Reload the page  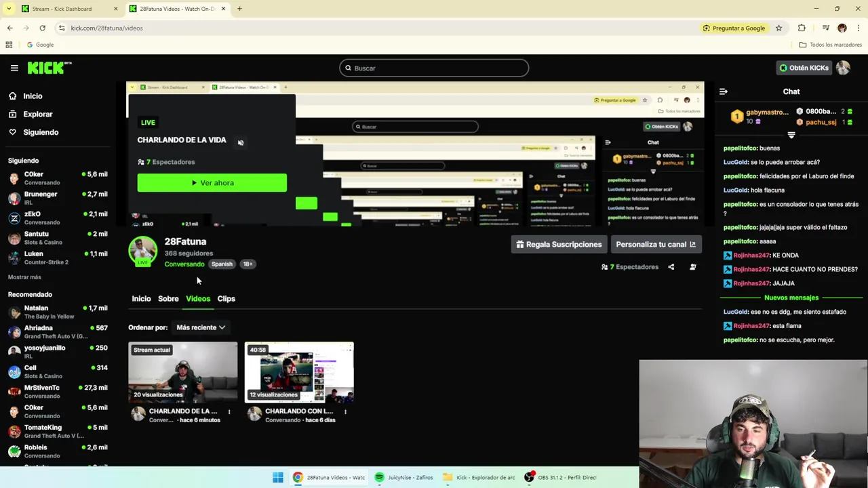[x=42, y=28]
